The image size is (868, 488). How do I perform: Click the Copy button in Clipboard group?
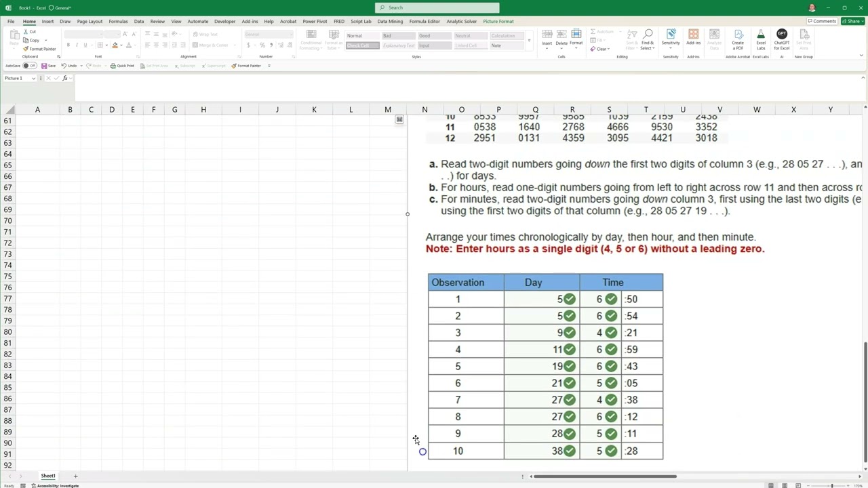(x=31, y=40)
